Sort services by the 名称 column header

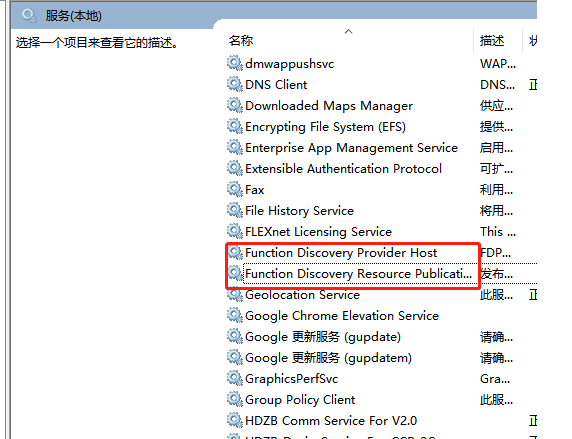[240, 41]
